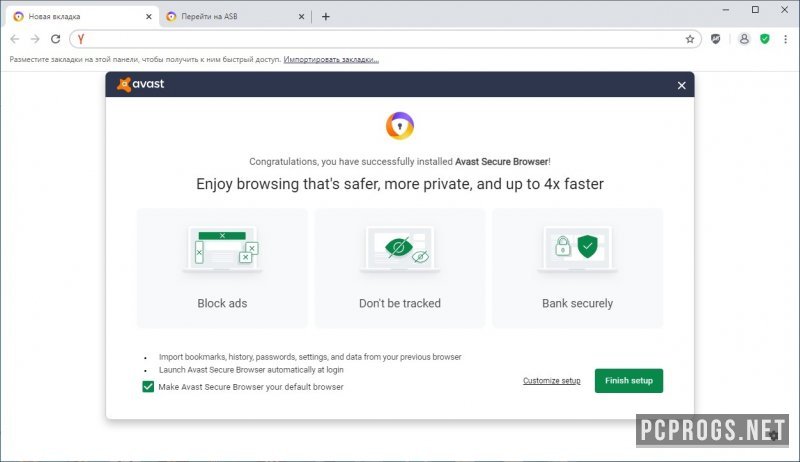The height and width of the screenshot is (462, 800).
Task: Close the Новая вкладка tab
Action: click(x=148, y=16)
